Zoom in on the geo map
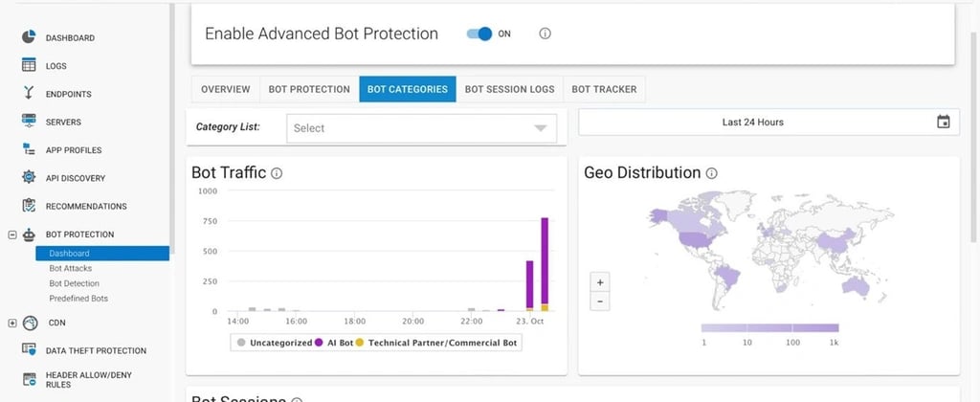The height and width of the screenshot is (402, 980). [x=600, y=282]
